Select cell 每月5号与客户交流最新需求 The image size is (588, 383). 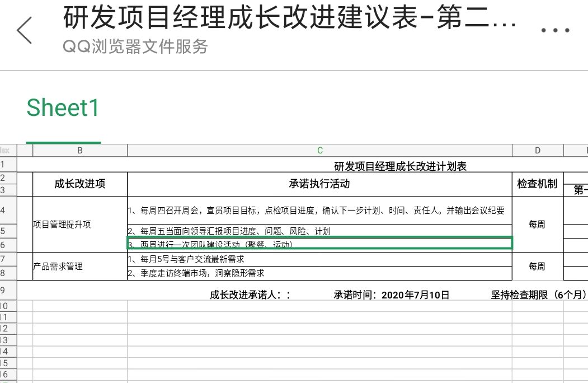point(319,259)
